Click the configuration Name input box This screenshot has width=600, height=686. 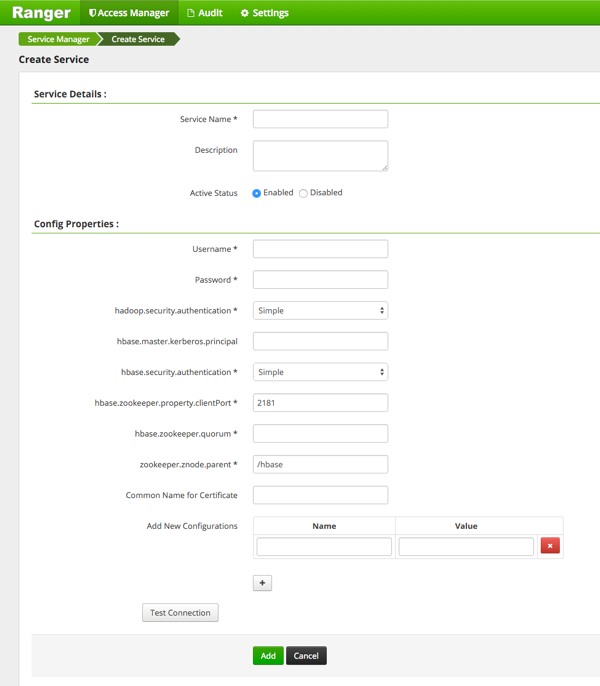tap(324, 547)
